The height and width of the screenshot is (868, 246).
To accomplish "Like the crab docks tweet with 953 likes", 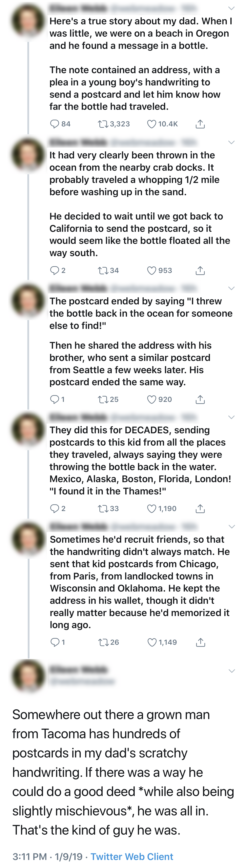I will [152, 271].
